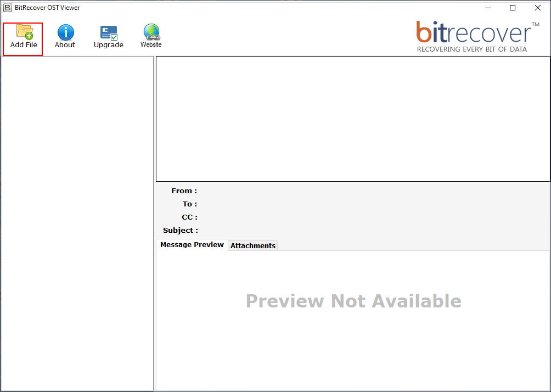Click the "Preview Not Available" text
The height and width of the screenshot is (392, 551).
[353, 301]
